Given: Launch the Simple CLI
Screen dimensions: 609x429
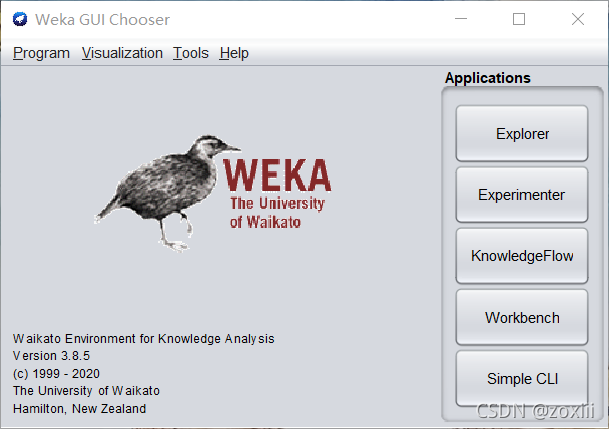Looking at the screenshot, I should (x=522, y=379).
